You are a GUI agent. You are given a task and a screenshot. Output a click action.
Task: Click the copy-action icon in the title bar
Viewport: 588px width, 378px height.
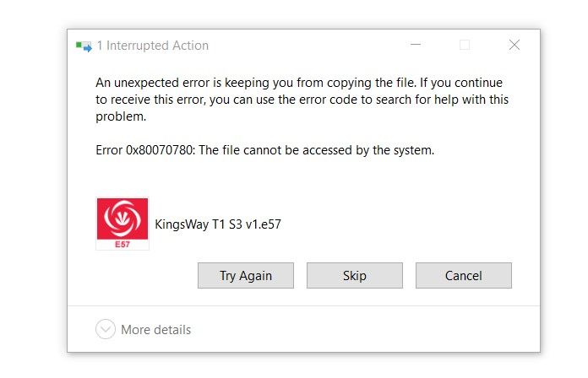[83, 46]
